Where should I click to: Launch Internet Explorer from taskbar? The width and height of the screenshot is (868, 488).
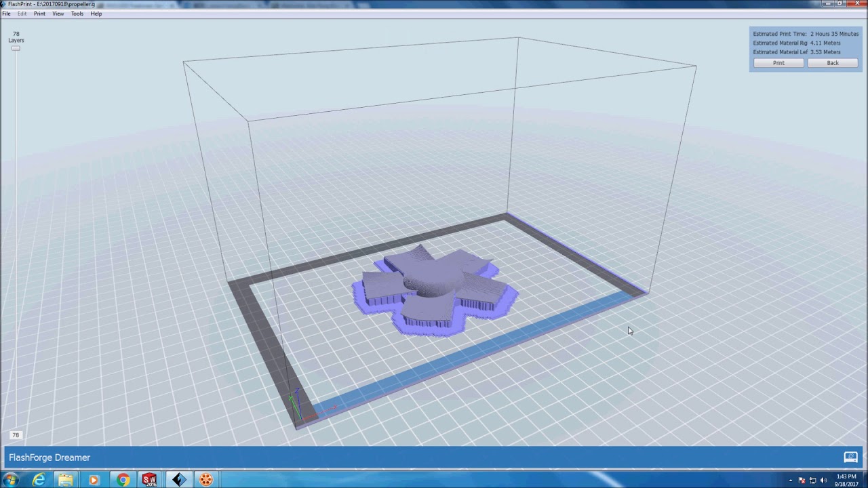(39, 480)
